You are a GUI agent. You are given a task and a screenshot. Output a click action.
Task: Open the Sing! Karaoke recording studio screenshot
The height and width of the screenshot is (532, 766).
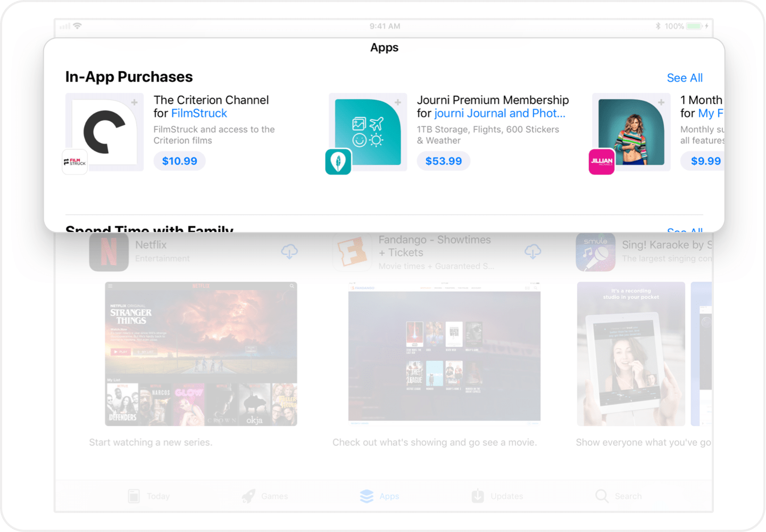[631, 354]
